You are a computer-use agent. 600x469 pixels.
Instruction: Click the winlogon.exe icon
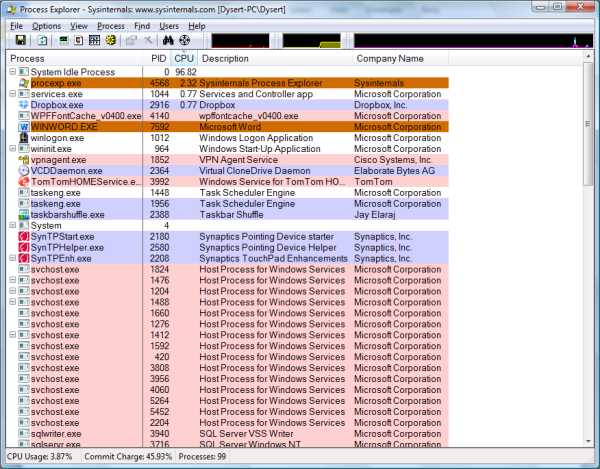coord(24,138)
